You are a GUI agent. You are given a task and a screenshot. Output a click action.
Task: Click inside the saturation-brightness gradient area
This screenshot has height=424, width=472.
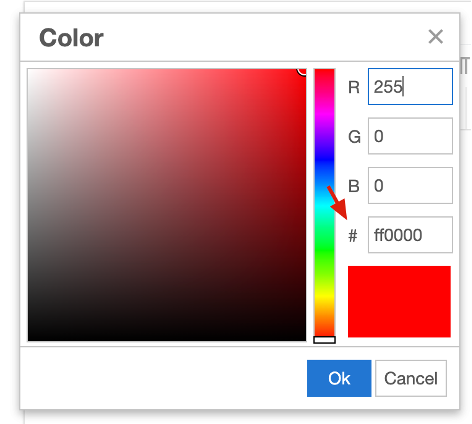point(167,205)
